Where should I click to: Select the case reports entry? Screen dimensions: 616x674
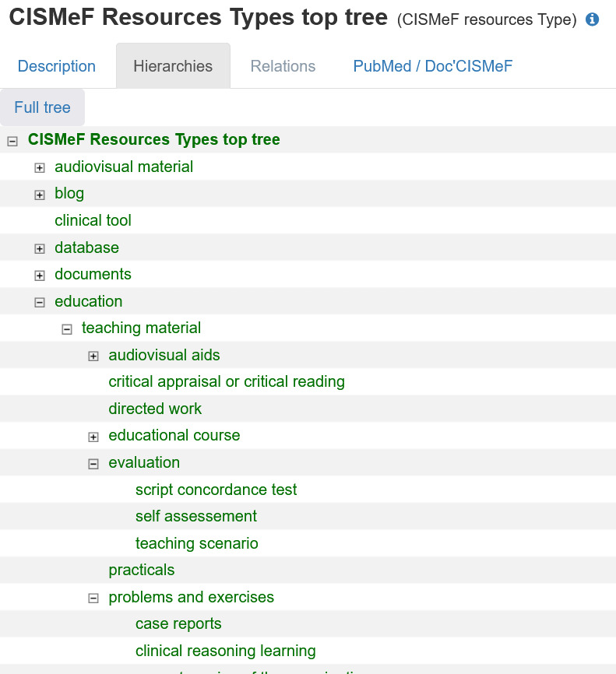click(178, 623)
